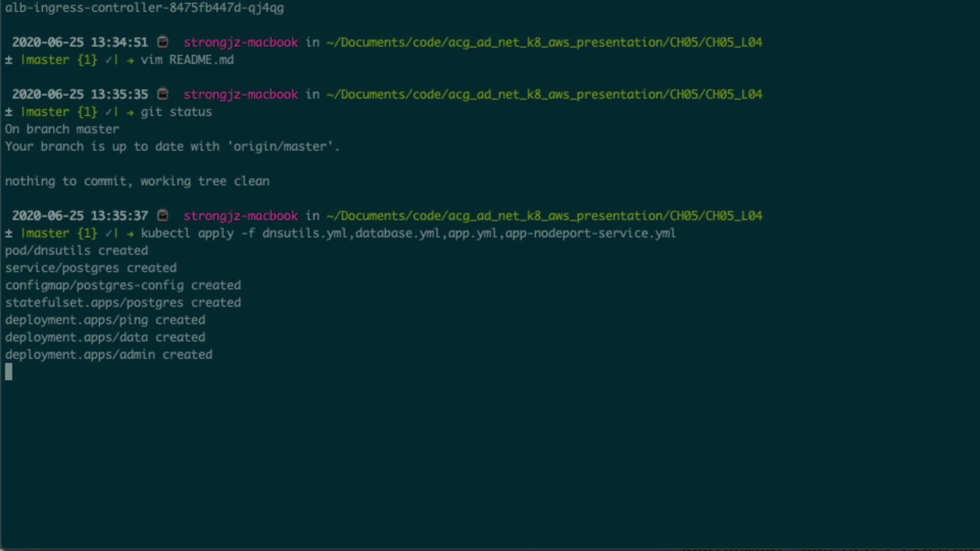
Task: Click the terminal block cursor
Action: (9, 372)
